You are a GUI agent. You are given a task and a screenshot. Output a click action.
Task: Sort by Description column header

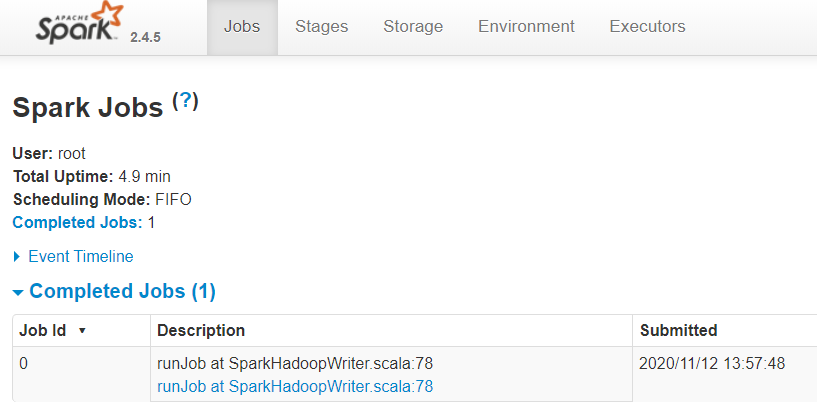[x=201, y=330]
